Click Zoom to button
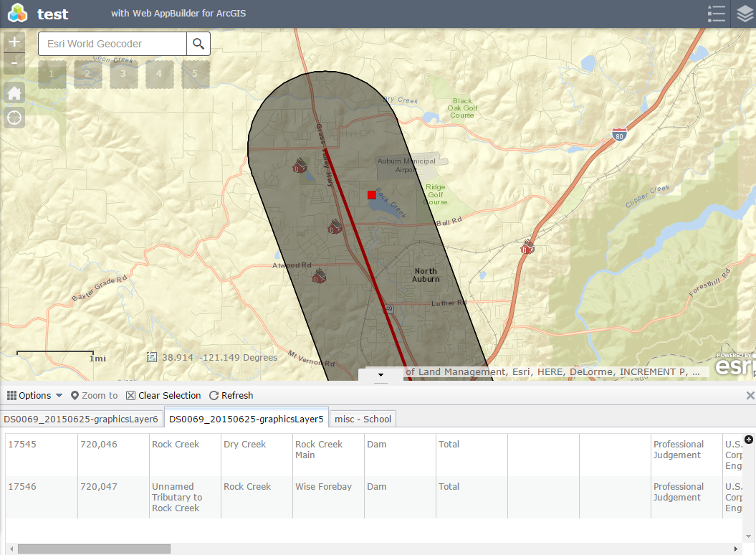 pos(94,395)
